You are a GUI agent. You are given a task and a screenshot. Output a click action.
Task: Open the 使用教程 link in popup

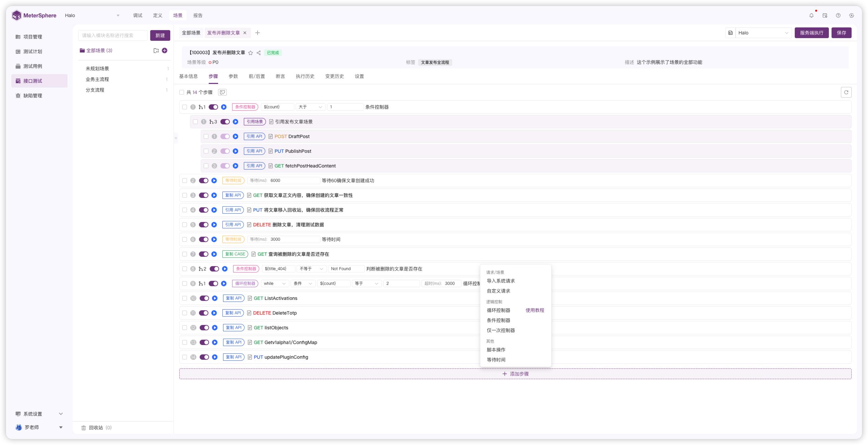pyautogui.click(x=535, y=310)
